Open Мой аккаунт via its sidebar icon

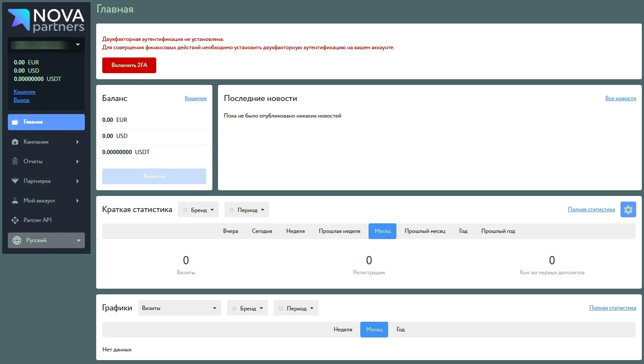[x=15, y=200]
